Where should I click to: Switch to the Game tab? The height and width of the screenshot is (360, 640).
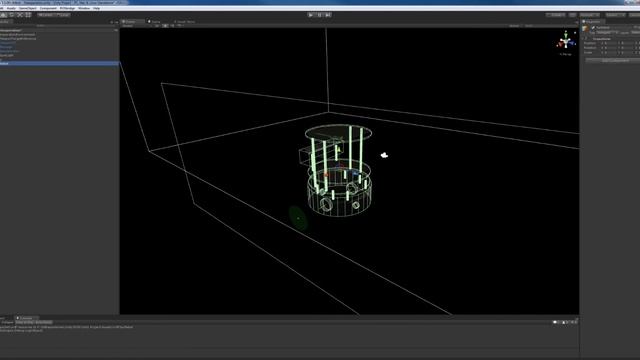tap(155, 22)
